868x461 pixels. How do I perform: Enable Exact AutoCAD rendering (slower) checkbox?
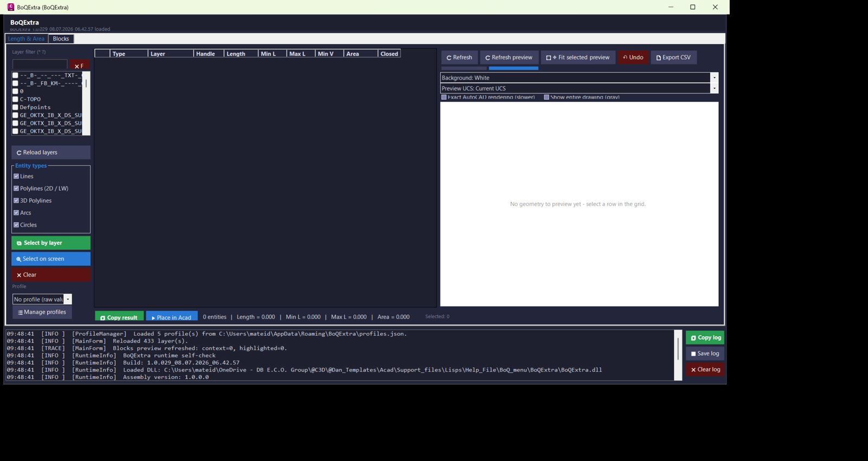point(444,97)
